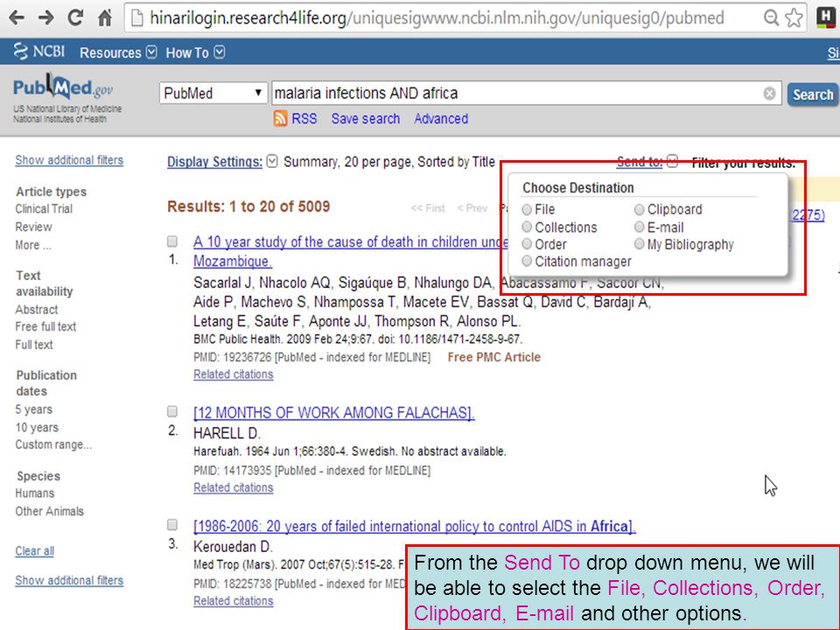Go to browser home page icon
This screenshot has height=630, width=840.
tap(105, 17)
